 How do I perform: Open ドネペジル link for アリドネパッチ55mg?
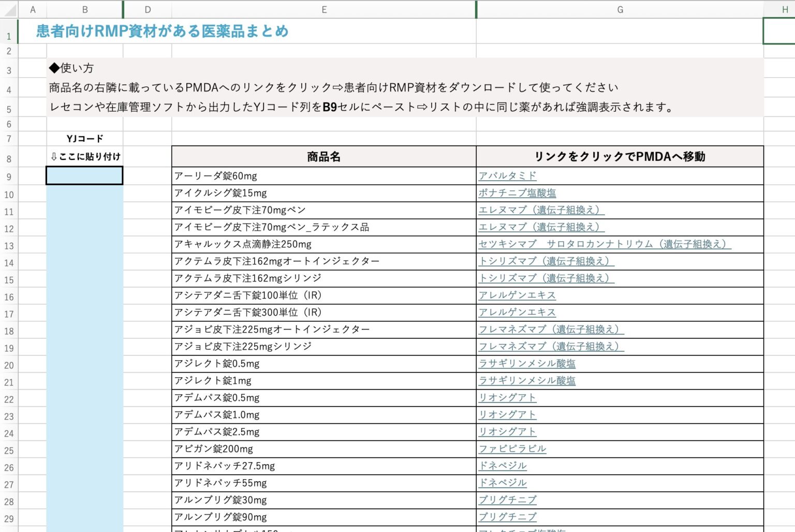(x=503, y=483)
